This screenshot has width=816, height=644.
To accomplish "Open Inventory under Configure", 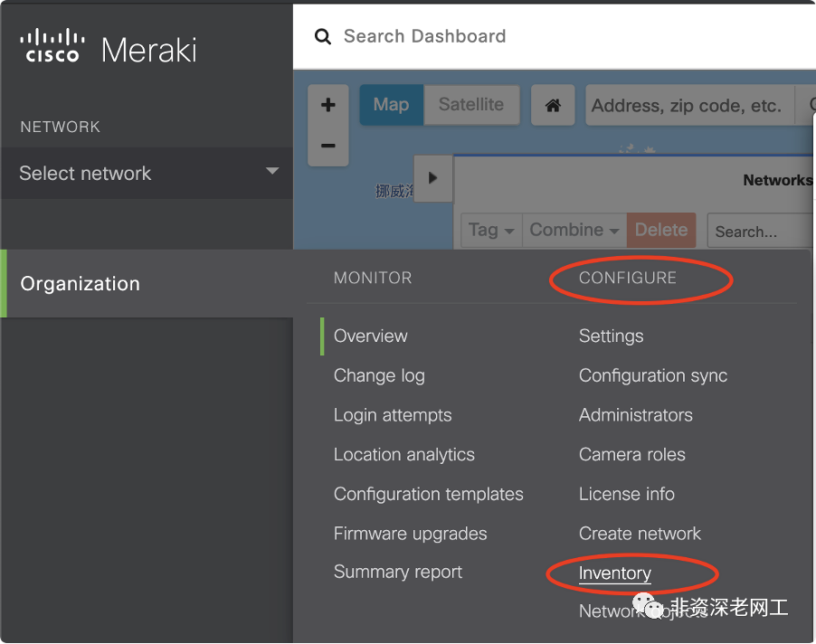I will (x=615, y=573).
